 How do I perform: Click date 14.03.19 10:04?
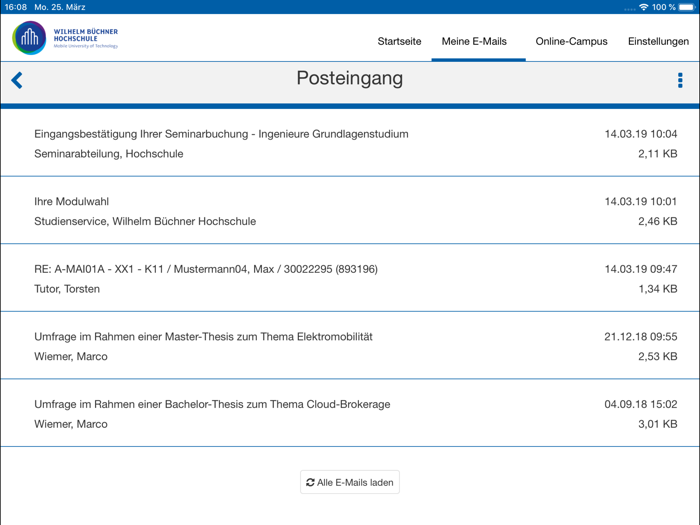(x=641, y=134)
